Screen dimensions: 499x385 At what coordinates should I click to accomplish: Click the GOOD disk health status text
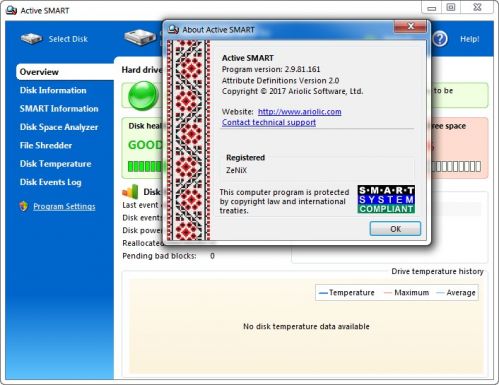point(145,145)
